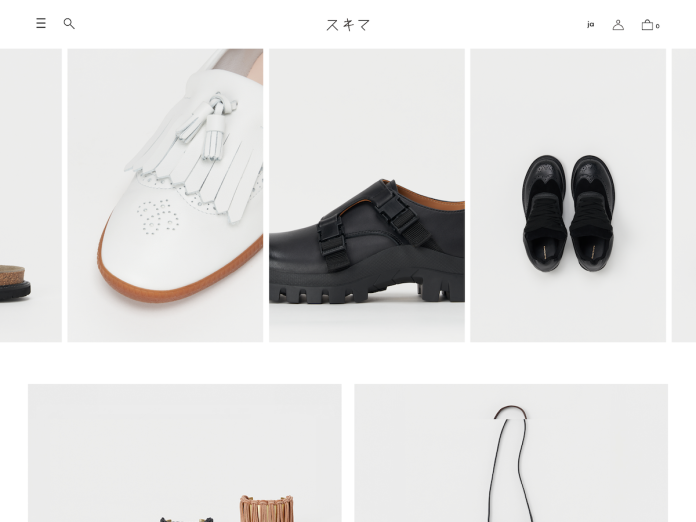Open the shopping bag cart icon

tap(647, 25)
